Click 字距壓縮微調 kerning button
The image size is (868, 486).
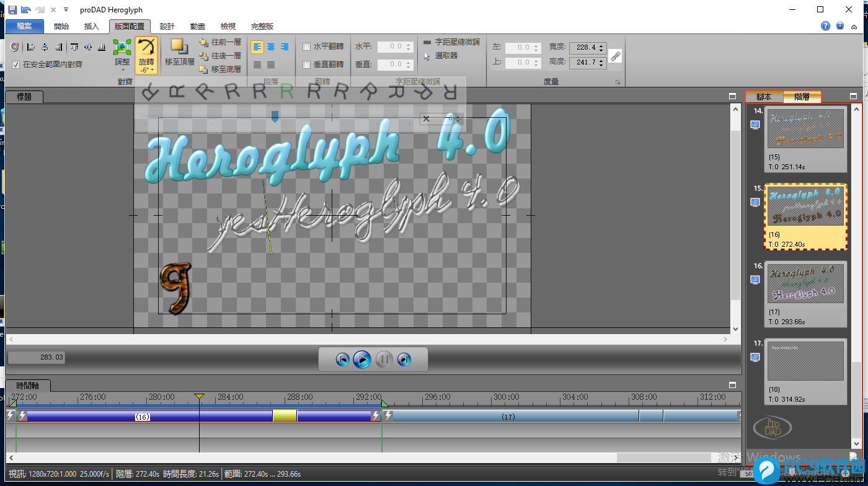click(x=451, y=42)
